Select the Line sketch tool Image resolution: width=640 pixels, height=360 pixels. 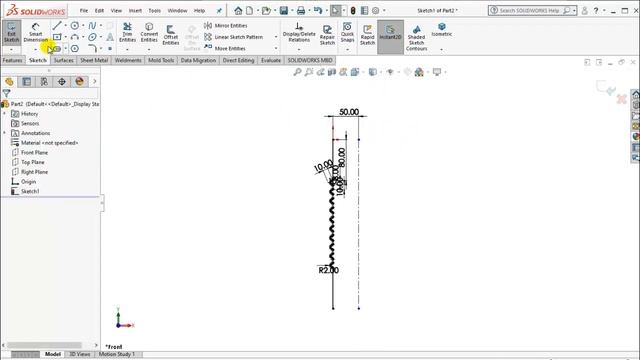click(x=57, y=26)
